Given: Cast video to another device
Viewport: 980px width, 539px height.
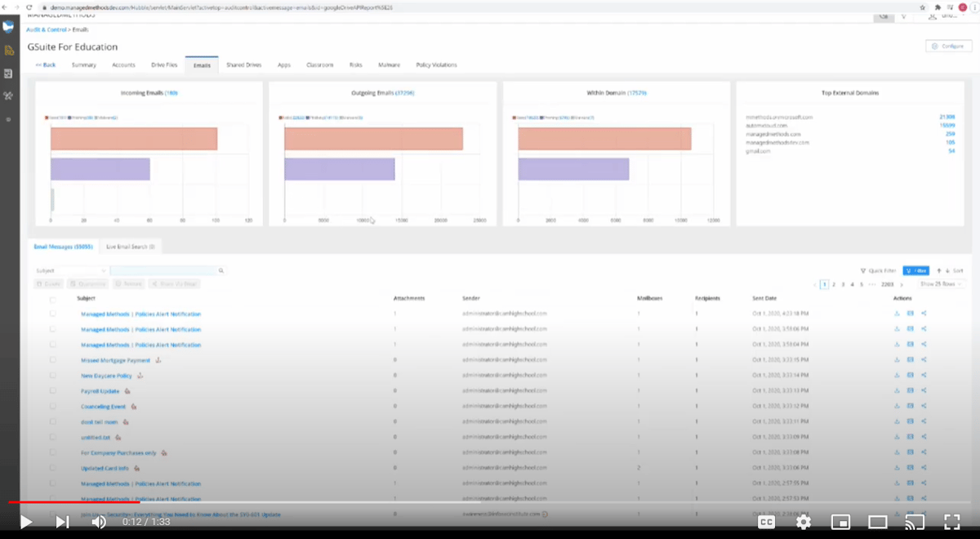Looking at the screenshot, I should [915, 522].
